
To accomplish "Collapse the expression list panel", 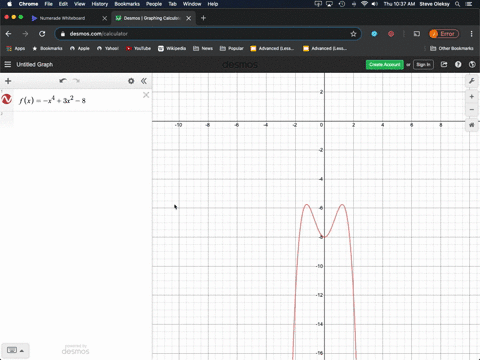I will [x=144, y=81].
